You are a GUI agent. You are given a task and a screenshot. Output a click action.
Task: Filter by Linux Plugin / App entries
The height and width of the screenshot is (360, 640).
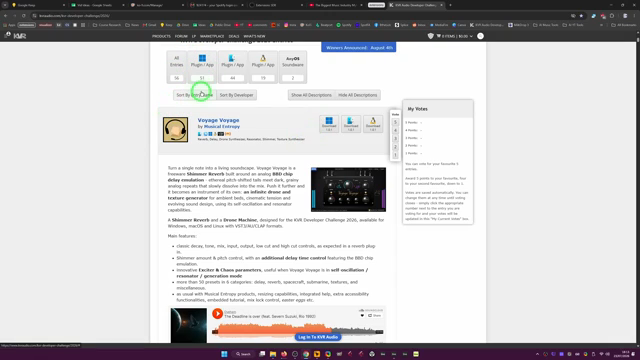click(263, 67)
